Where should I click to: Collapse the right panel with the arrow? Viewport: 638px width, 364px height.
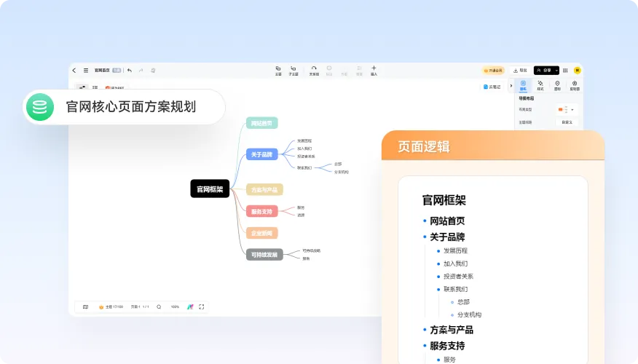coord(511,86)
